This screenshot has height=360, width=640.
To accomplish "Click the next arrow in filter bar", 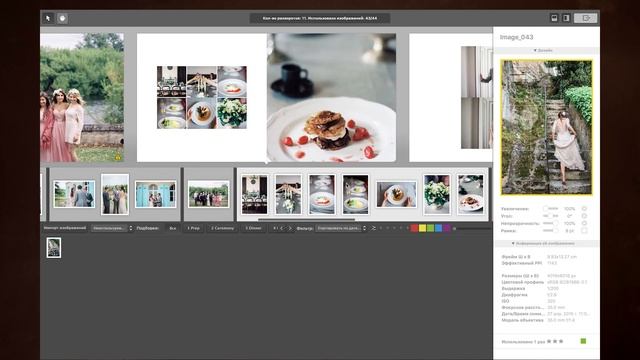I will [x=290, y=228].
